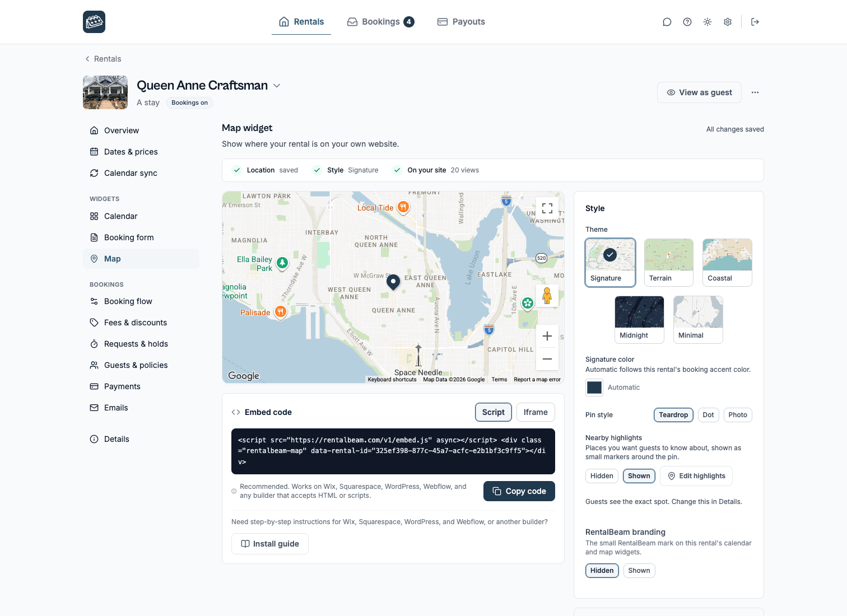847x616 pixels.
Task: Select the Iframe embed option
Action: pyautogui.click(x=536, y=412)
